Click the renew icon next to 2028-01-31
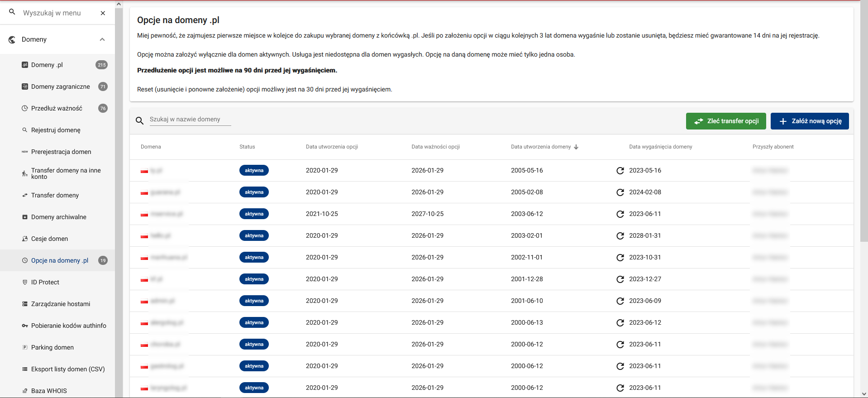Viewport: 868px width, 398px height. [x=620, y=236]
